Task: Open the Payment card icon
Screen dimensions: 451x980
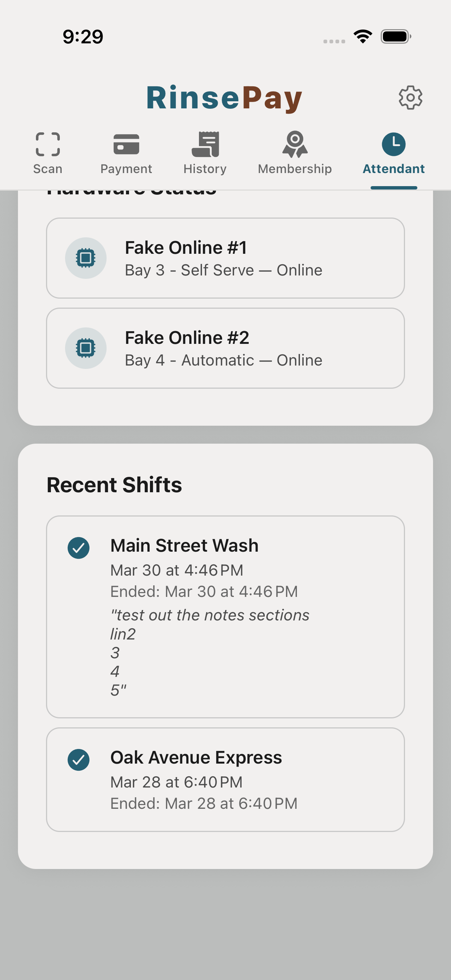Action: tap(126, 145)
